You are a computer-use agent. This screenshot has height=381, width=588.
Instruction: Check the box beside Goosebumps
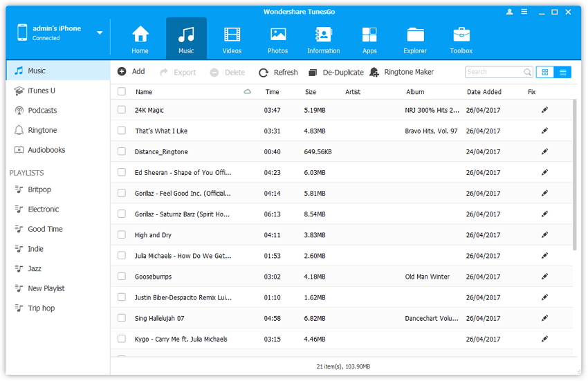click(x=122, y=277)
